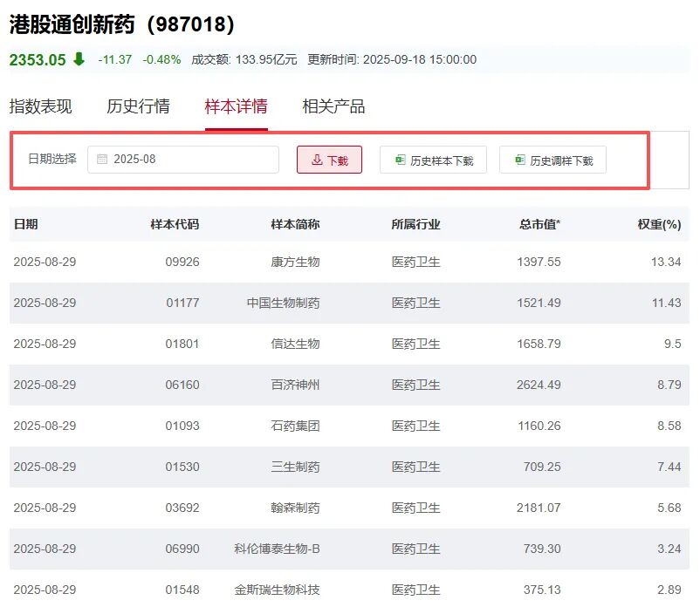Viewport: 700px width, 607px height.
Task: Click sample name 金斯瑞生物科技
Action: tap(277, 590)
